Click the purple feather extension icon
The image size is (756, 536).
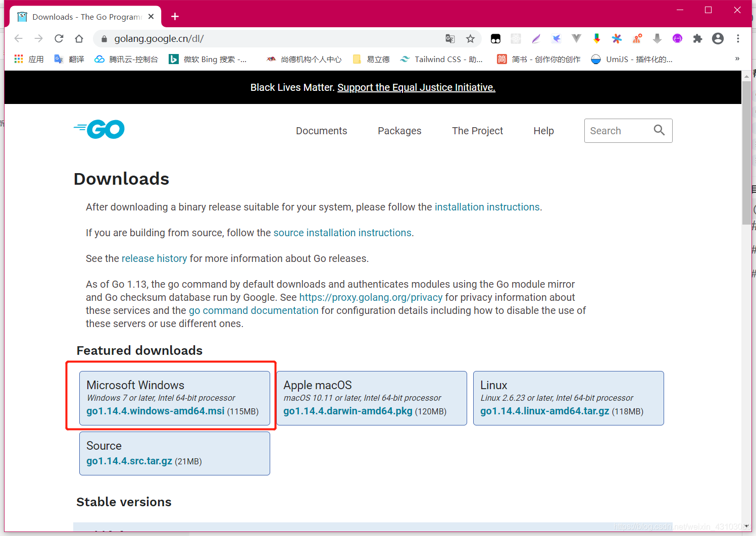click(x=536, y=38)
